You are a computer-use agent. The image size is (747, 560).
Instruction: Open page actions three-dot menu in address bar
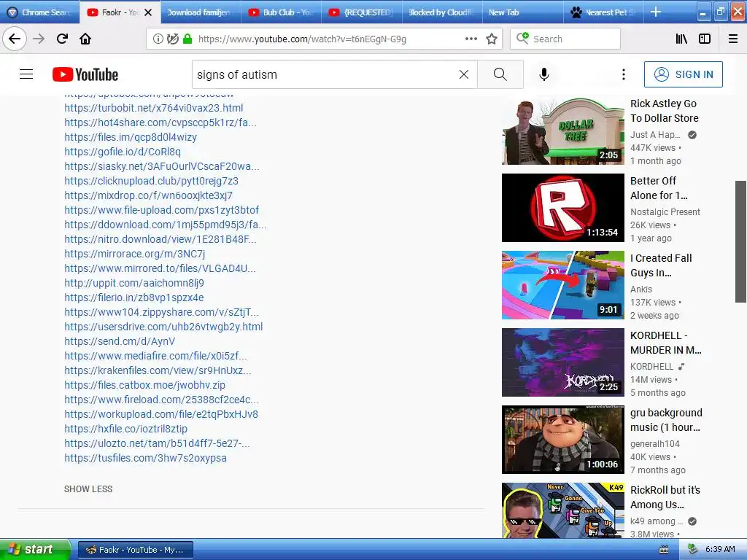(x=471, y=39)
